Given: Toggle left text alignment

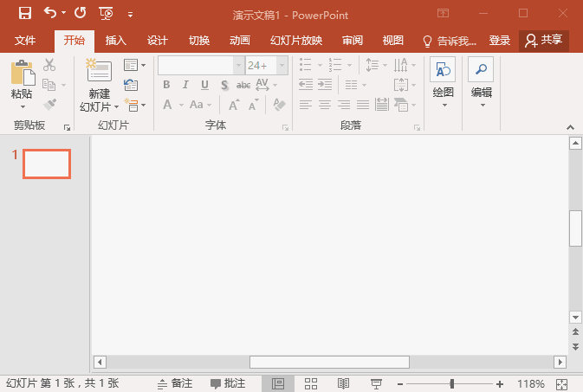Looking at the screenshot, I should click(306, 105).
